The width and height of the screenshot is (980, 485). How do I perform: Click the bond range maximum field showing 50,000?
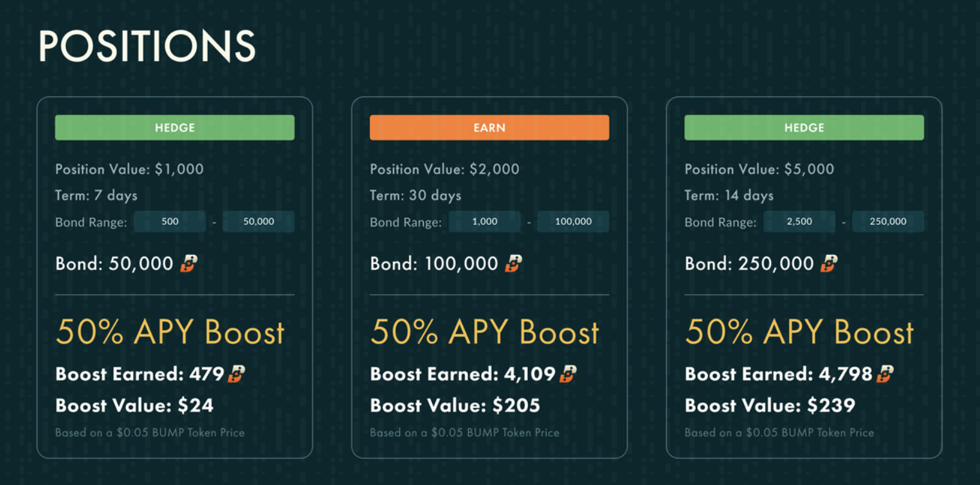coord(259,222)
